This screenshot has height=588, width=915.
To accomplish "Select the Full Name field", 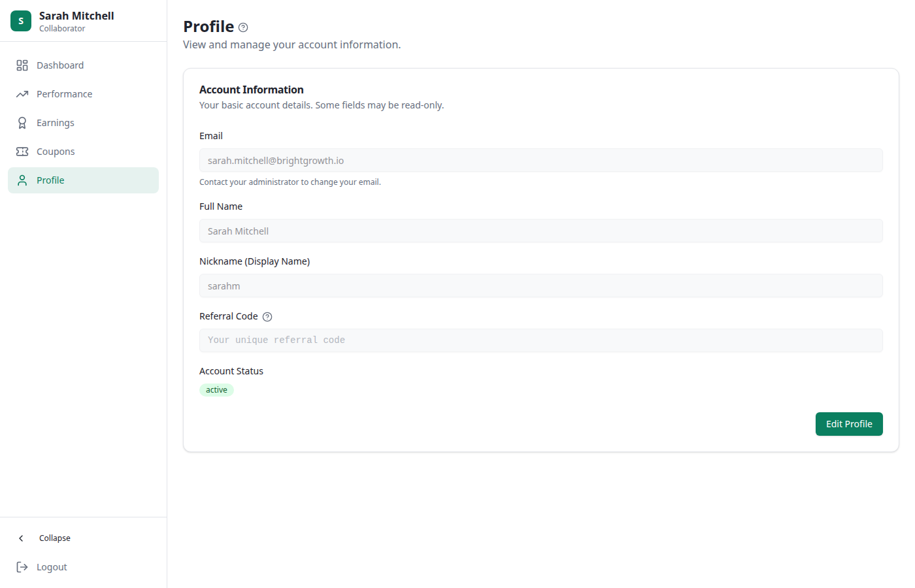I will pos(541,231).
